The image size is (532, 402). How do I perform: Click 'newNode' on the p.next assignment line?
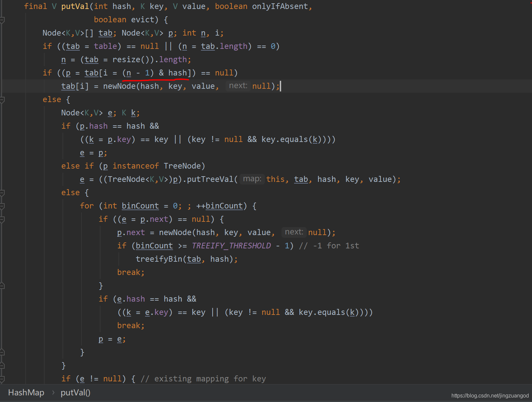tap(175, 232)
